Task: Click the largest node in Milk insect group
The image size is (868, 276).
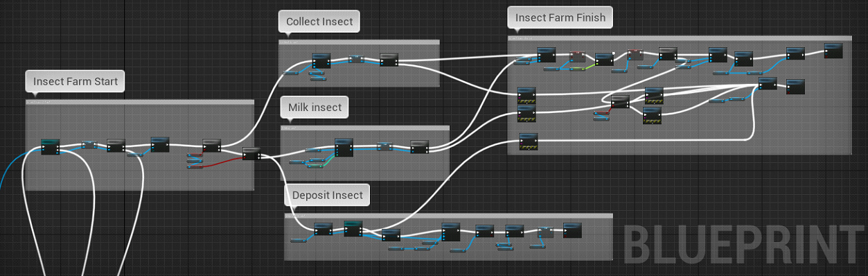Action: point(344,148)
